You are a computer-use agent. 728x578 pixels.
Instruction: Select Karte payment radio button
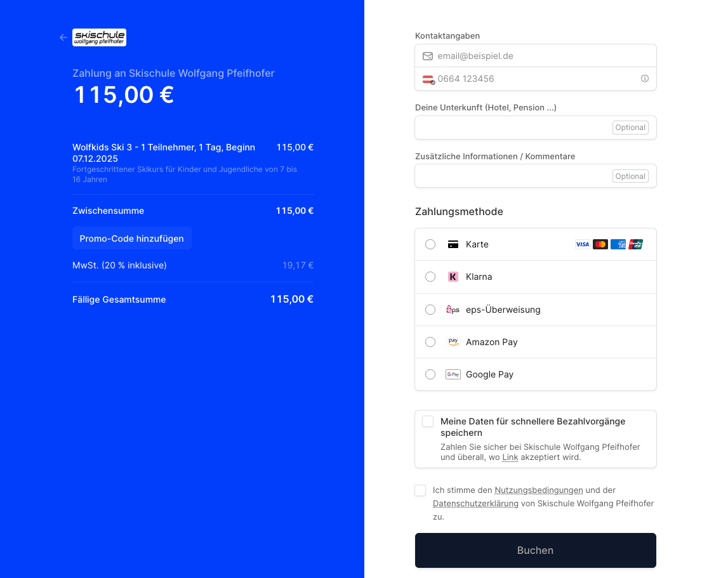(x=430, y=244)
